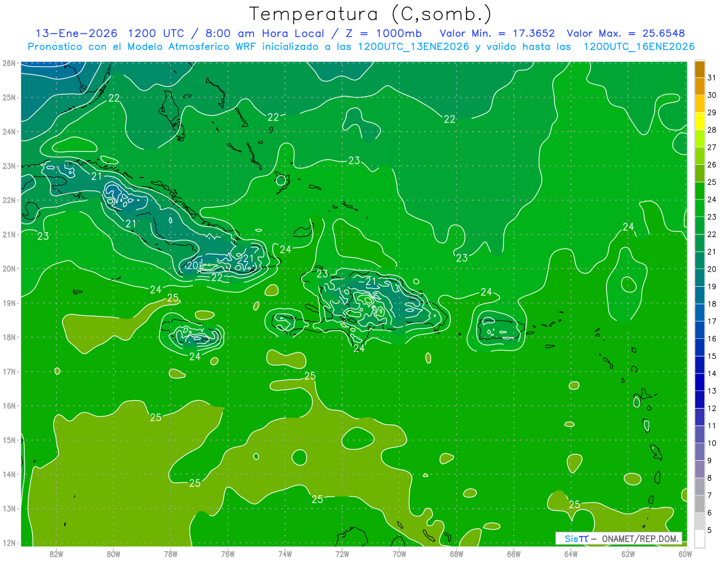Click the yellow legend band between 28 and 29
This screenshot has height=562, width=728.
point(699,121)
